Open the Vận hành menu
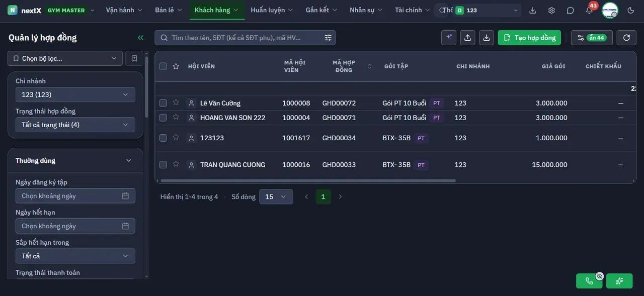Screen dimensions: 644x296 124,10
